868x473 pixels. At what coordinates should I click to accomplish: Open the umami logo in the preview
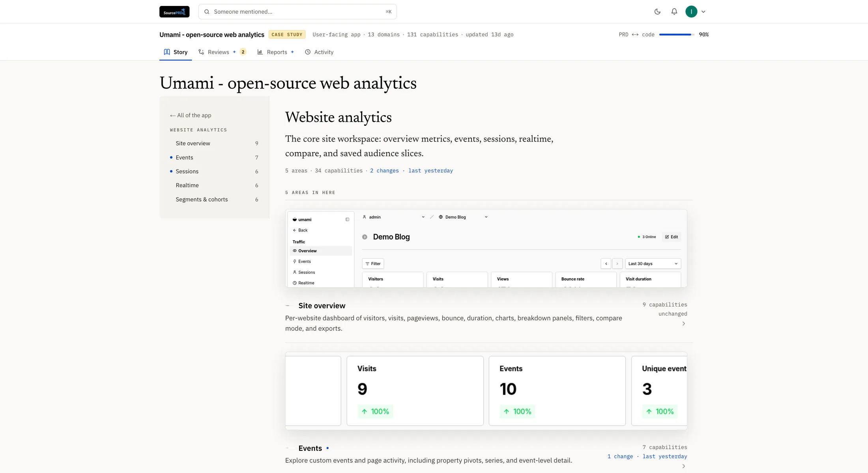pos(302,220)
